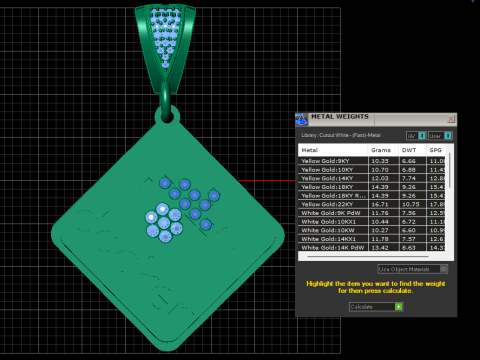The height and width of the screenshot is (360, 480).
Task: Select the Yellow Gold:18KY row
Action: coord(371,187)
